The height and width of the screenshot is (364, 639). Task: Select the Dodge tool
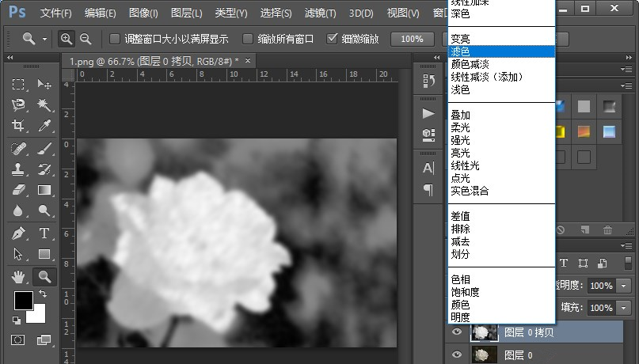(44, 210)
